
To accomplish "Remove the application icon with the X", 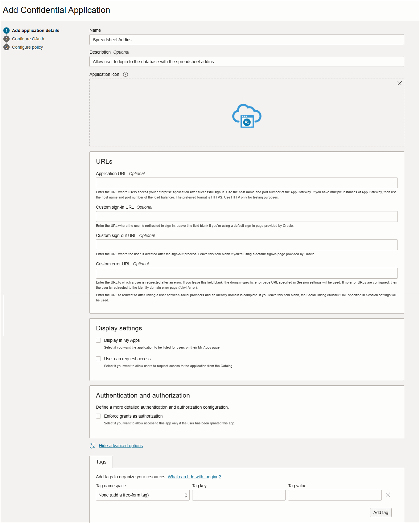I will coord(399,83).
